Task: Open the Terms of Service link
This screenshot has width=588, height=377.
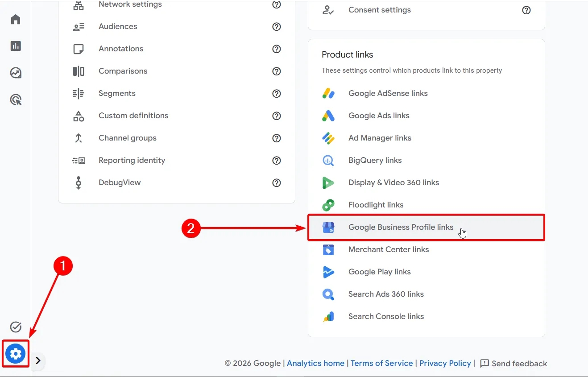Action: (x=381, y=364)
